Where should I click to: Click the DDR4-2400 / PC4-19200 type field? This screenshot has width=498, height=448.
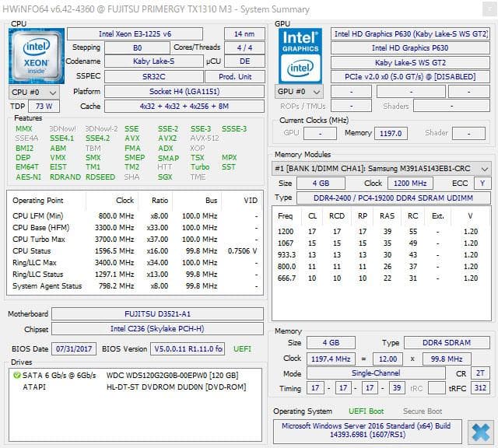pos(393,198)
